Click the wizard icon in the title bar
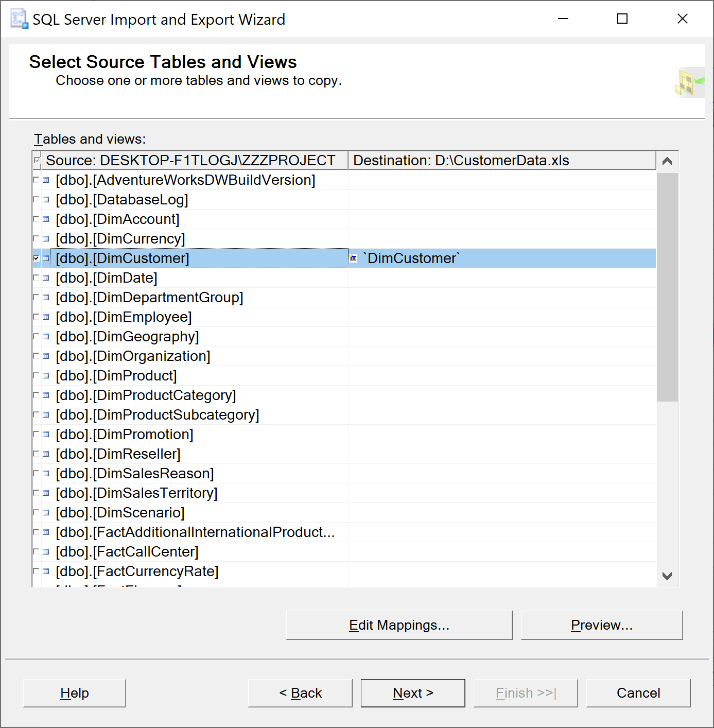The width and height of the screenshot is (714, 728). click(19, 19)
